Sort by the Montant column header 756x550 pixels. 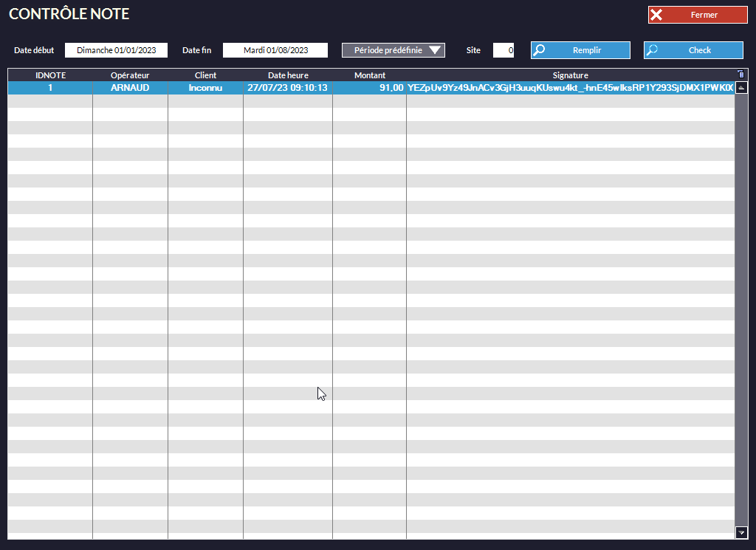tap(369, 75)
